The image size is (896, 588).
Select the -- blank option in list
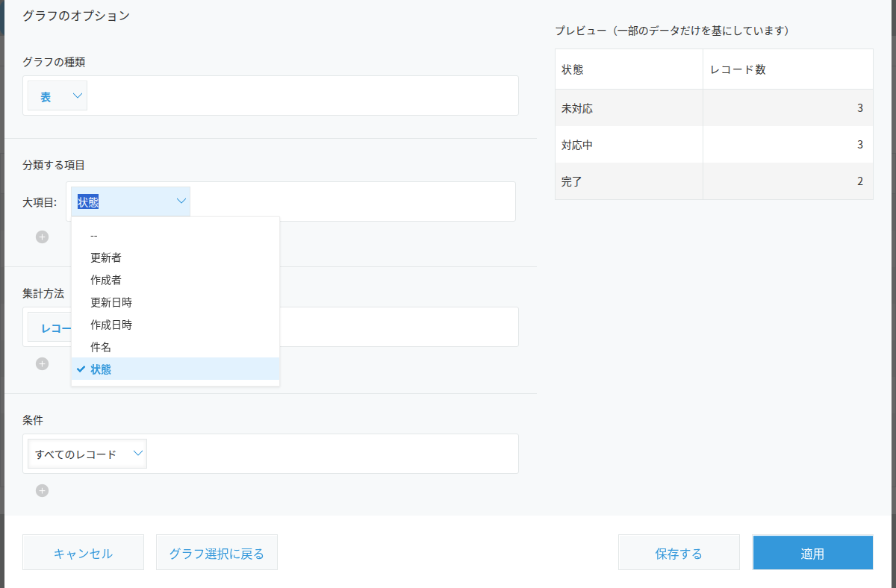(x=175, y=235)
